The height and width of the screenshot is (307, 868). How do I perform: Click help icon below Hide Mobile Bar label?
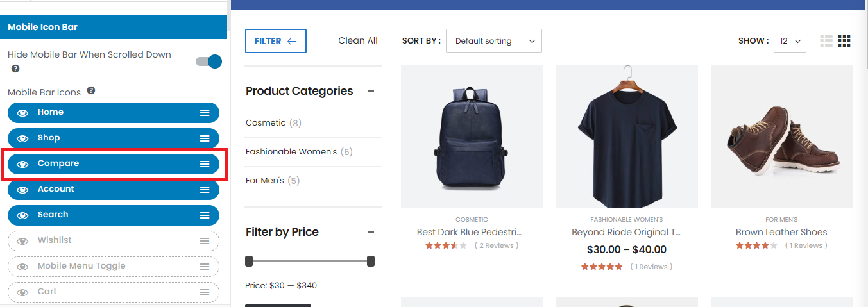click(15, 69)
